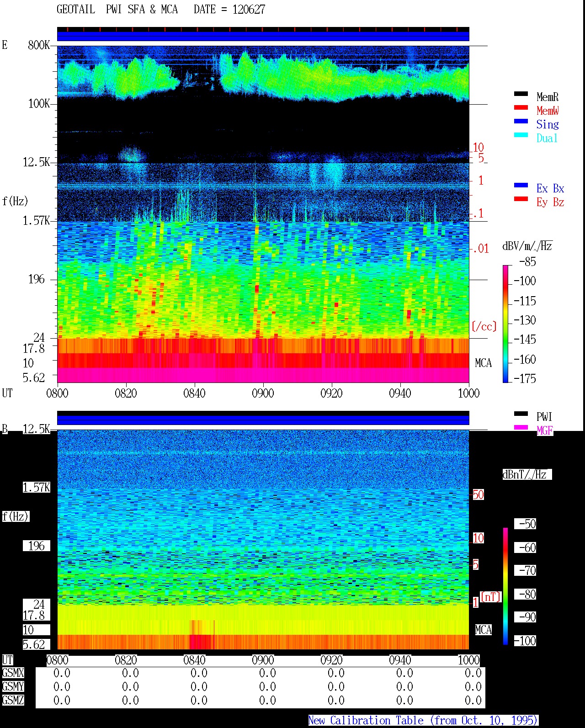Click the GSMX row label

point(13,673)
